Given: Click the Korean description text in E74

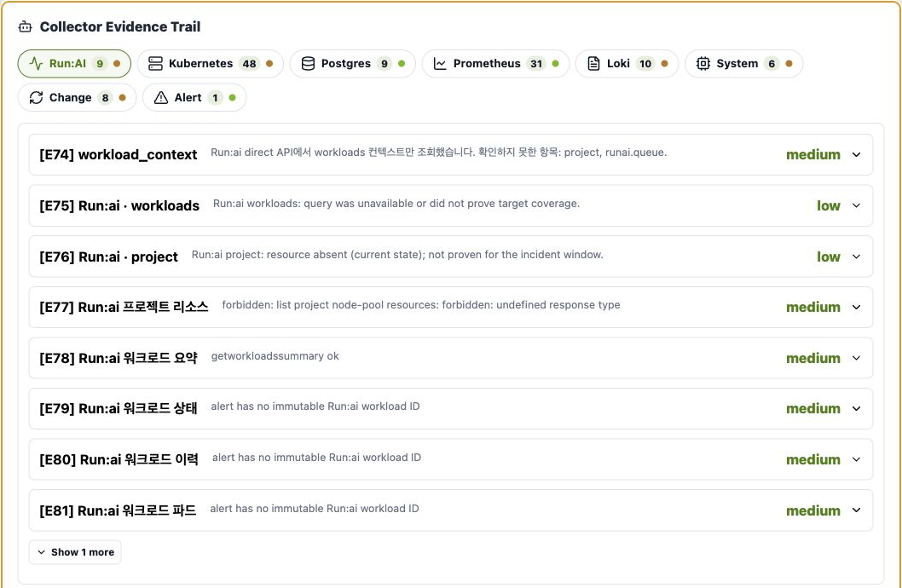Looking at the screenshot, I should coord(439,153).
